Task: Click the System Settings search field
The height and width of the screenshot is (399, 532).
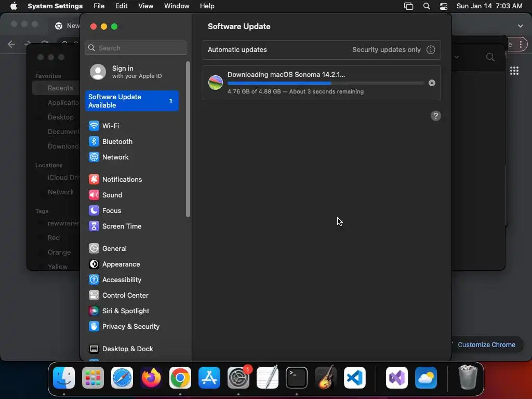Action: 136,48
